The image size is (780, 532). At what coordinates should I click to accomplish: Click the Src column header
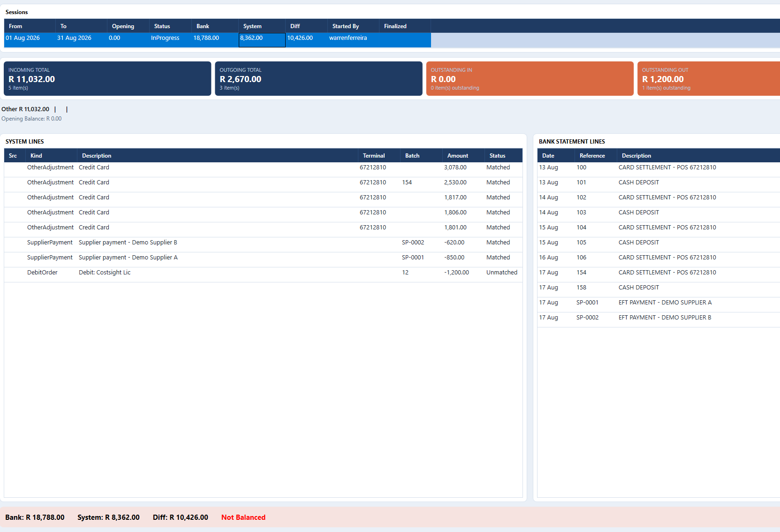pos(15,156)
